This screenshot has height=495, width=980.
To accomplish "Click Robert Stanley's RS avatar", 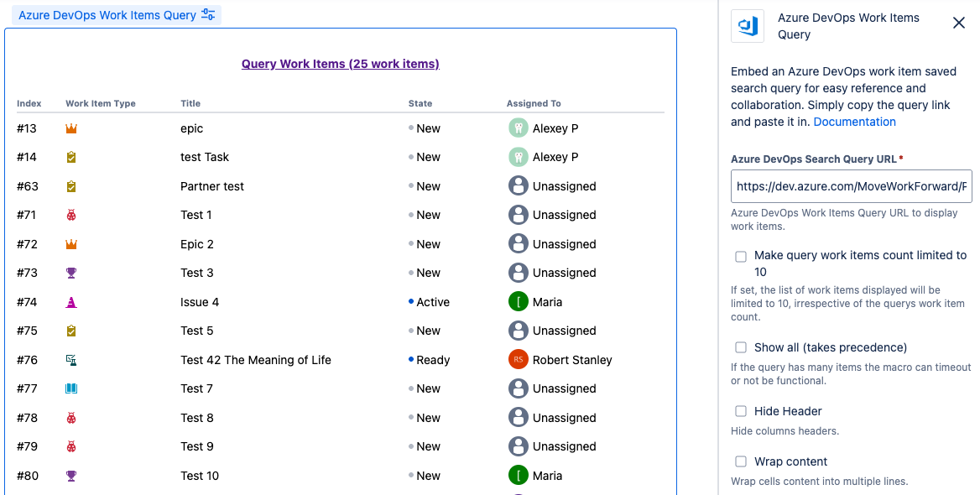I will (x=519, y=360).
